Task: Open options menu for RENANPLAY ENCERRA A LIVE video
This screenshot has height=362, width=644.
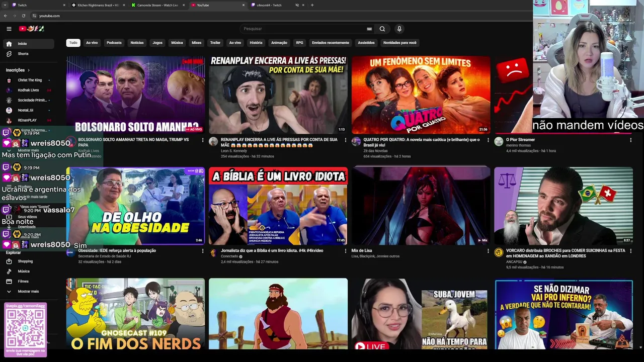Action: [x=345, y=140]
